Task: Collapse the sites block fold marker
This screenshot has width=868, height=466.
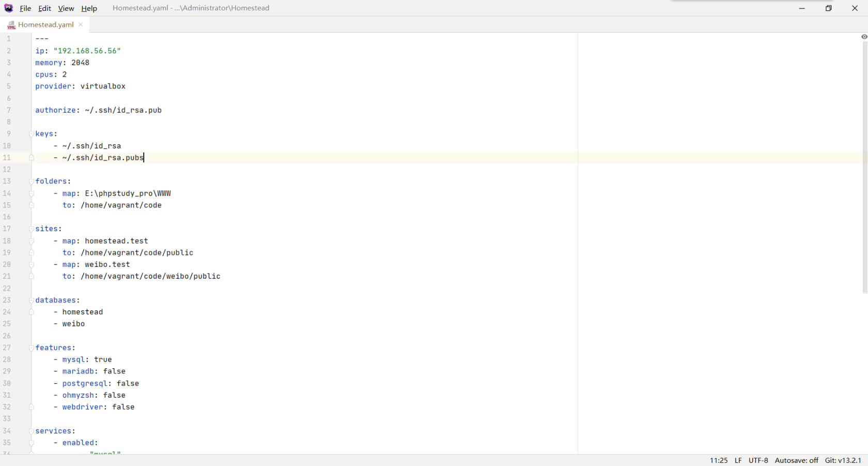Action: (x=32, y=229)
